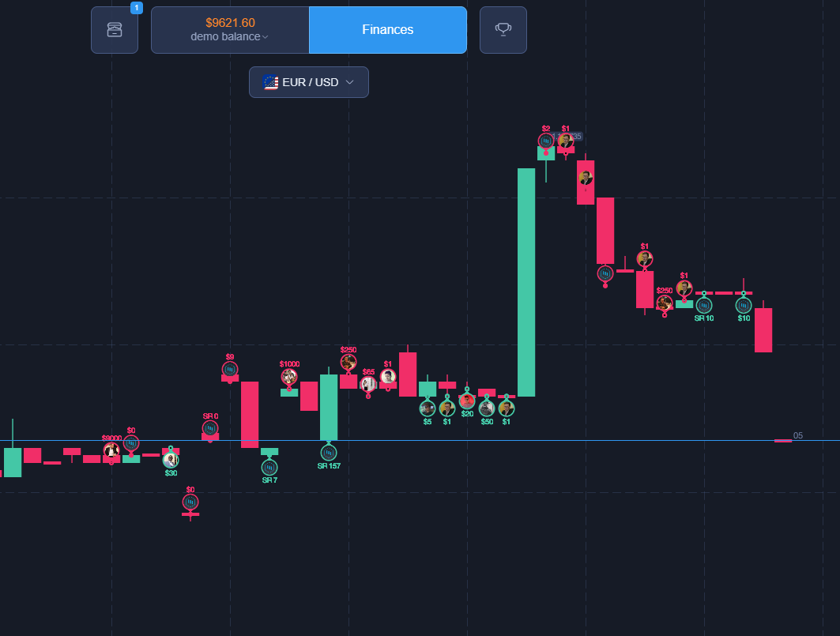Open the EUR / USD asset selector
Viewport: 840px width, 636px height.
pyautogui.click(x=309, y=82)
